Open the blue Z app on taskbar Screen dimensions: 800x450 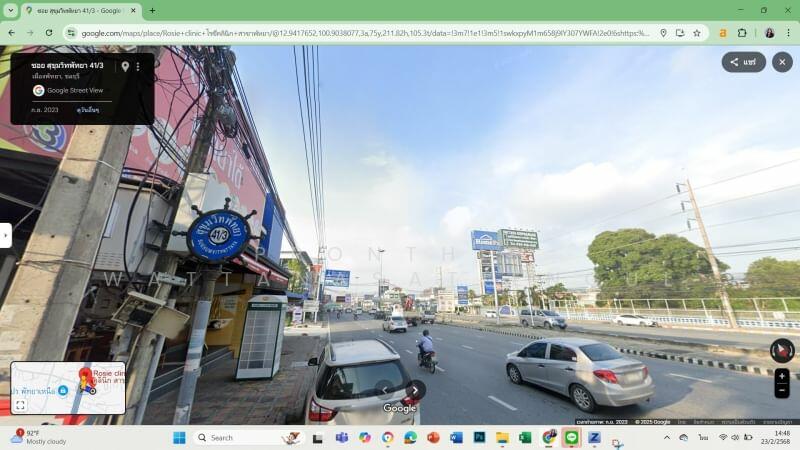594,438
